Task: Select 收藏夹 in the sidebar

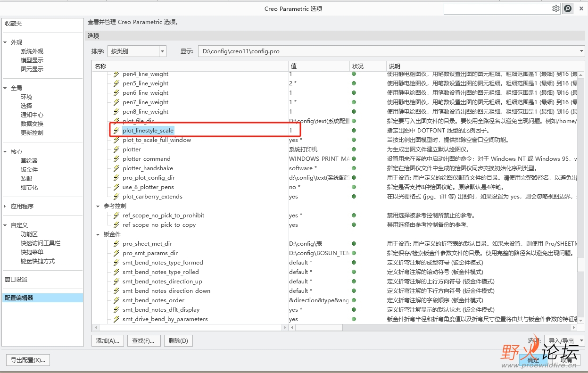Action: pos(13,24)
